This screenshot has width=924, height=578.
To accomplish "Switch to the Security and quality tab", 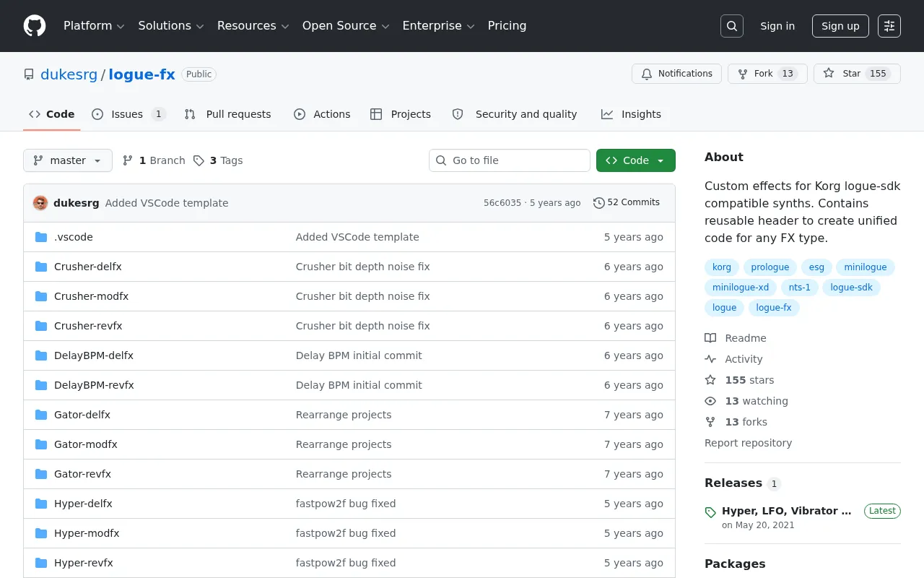I will [x=515, y=114].
